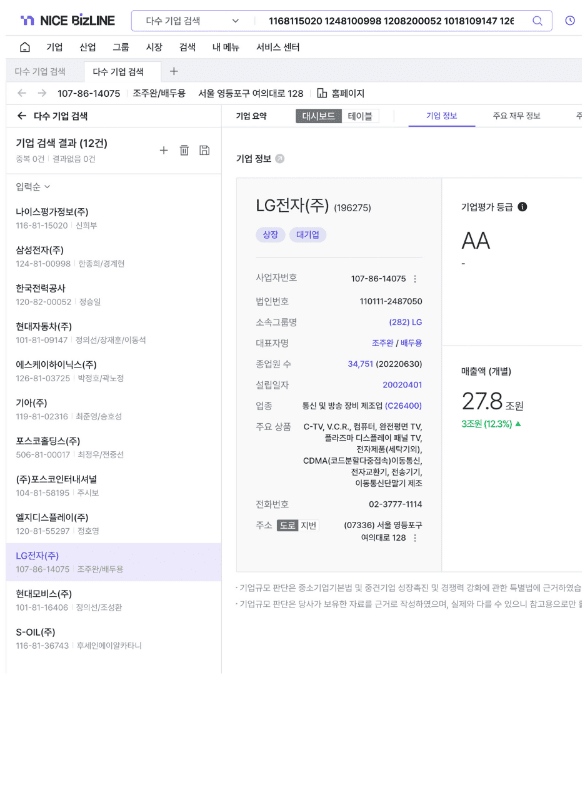Switch to the 테이블 view

(360, 116)
